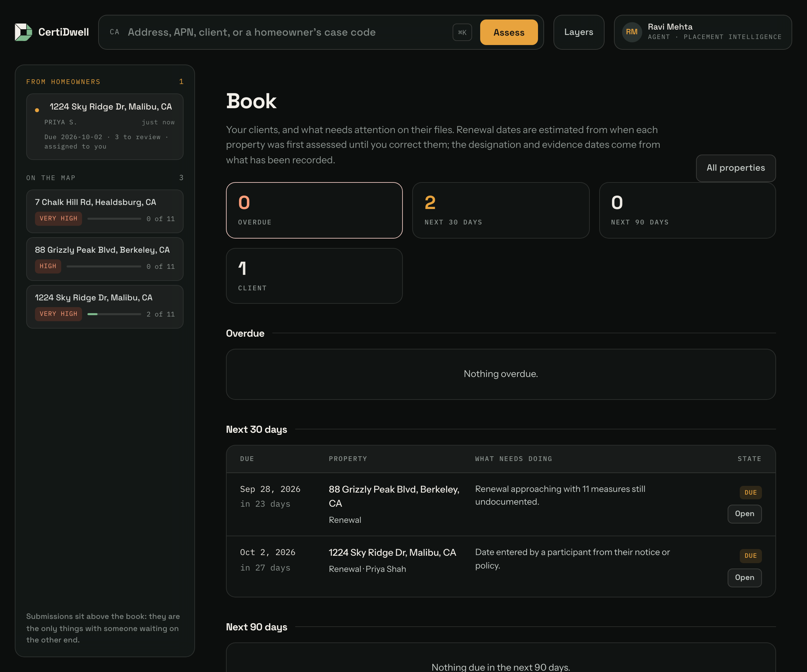Viewport: 807px width, 672px height.
Task: Open the Layers panel
Action: click(x=578, y=32)
